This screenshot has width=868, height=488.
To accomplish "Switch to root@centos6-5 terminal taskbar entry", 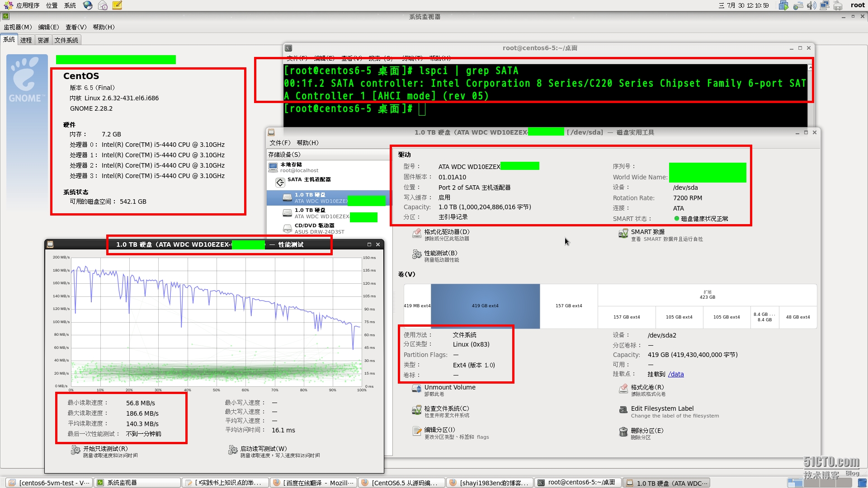I will click(x=578, y=483).
